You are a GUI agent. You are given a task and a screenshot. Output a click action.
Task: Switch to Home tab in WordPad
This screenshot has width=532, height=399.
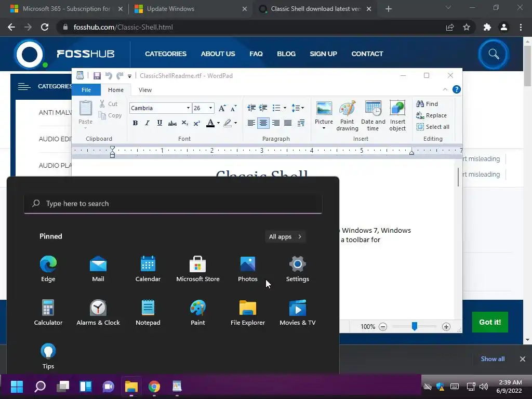click(x=116, y=90)
